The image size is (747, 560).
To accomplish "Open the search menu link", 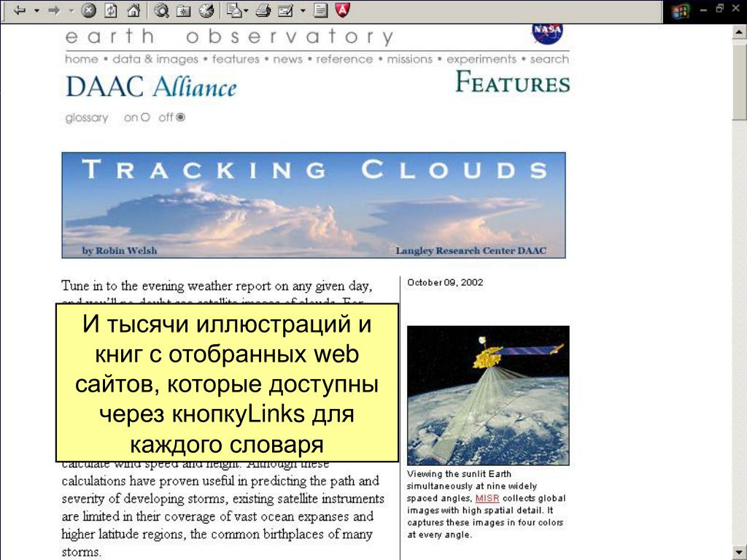I will coord(549,60).
